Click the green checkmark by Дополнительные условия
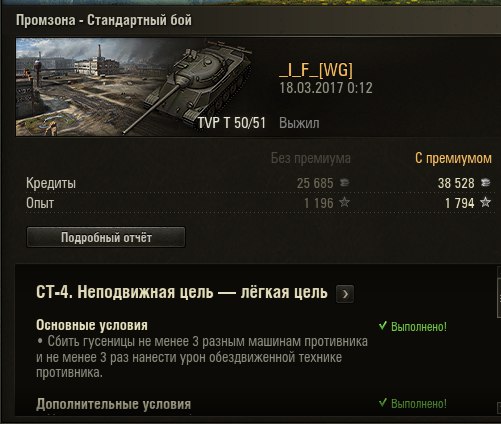 [x=383, y=403]
